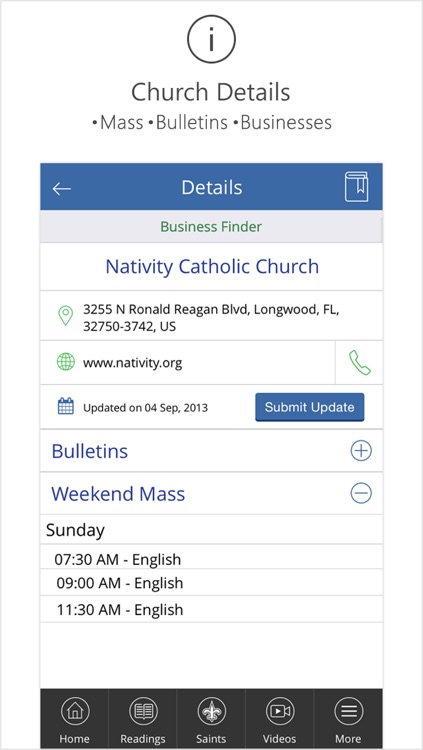Switch to the Saints tab label

211,739
